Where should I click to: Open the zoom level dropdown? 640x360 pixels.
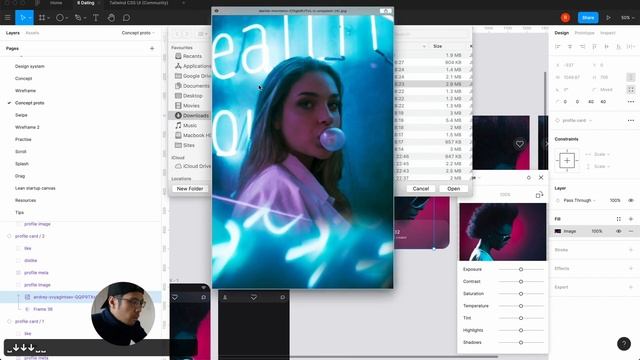tap(628, 18)
